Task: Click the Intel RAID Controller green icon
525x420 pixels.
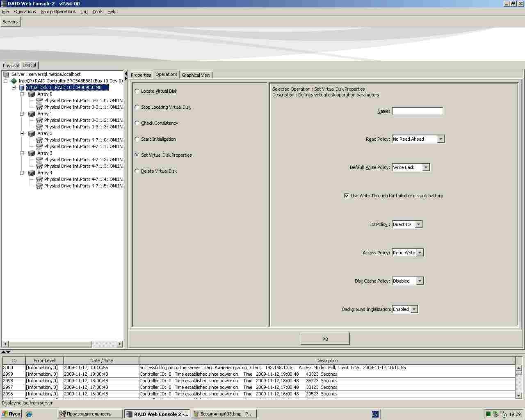Action: coord(14,81)
